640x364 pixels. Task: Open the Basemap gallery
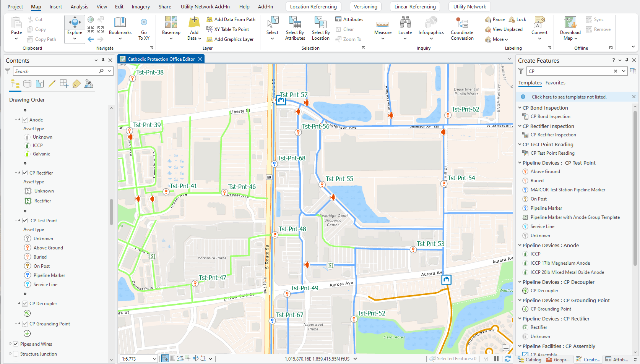[171, 28]
